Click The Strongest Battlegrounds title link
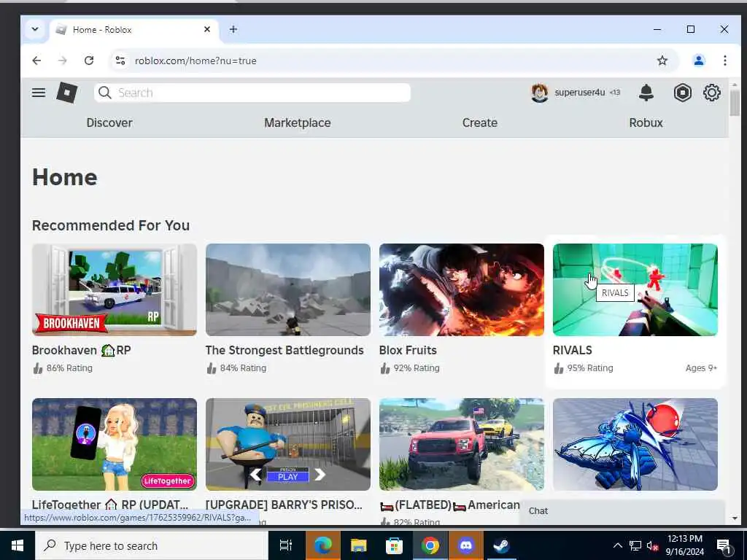This screenshot has width=747, height=560. click(285, 350)
